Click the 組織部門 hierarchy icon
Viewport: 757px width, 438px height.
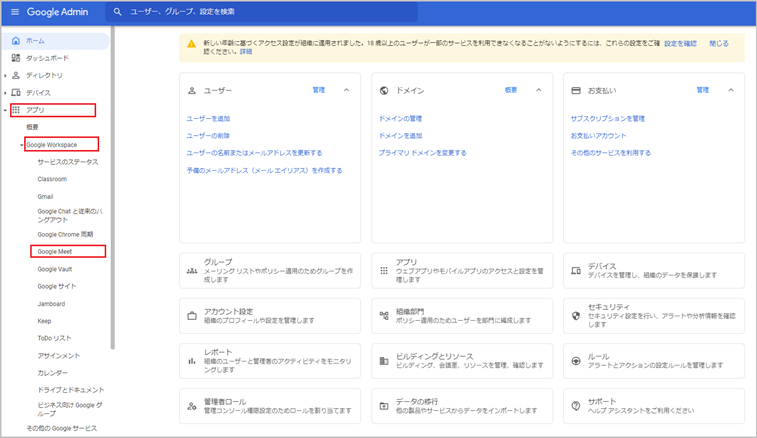click(384, 316)
